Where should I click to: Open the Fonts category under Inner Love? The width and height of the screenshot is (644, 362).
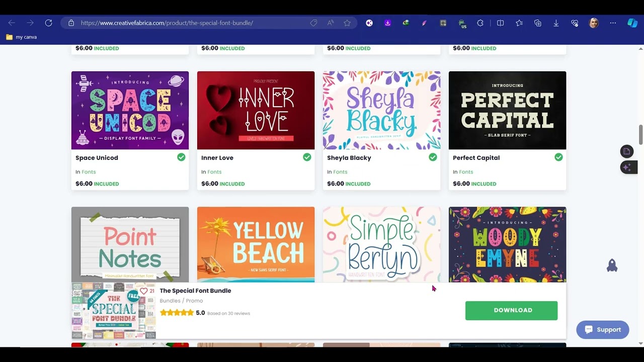tap(214, 172)
